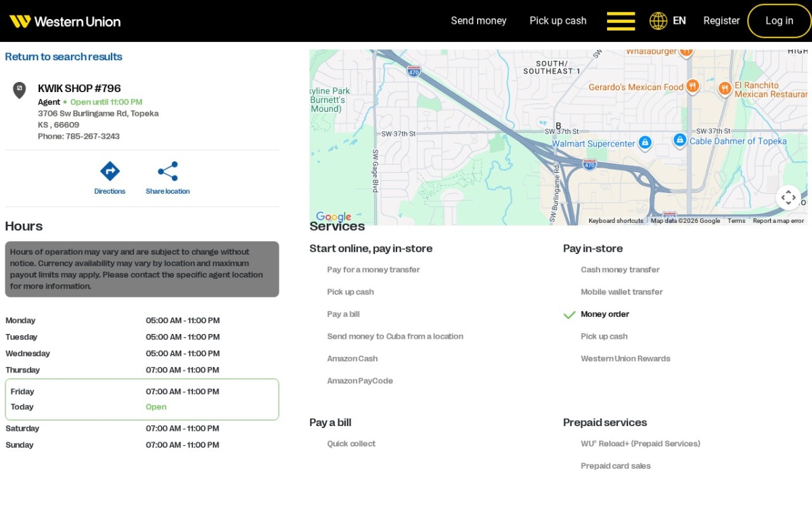Image resolution: width=812 pixels, height=508 pixels.
Task: Click the Cable Dahmer of Topeka marker
Action: (679, 140)
